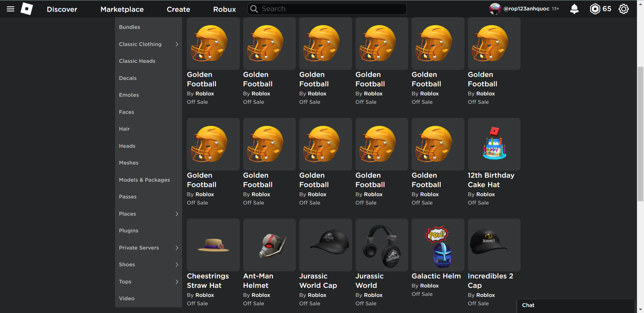Select the Classic Heads category
The width and height of the screenshot is (644, 313).
[x=137, y=61]
